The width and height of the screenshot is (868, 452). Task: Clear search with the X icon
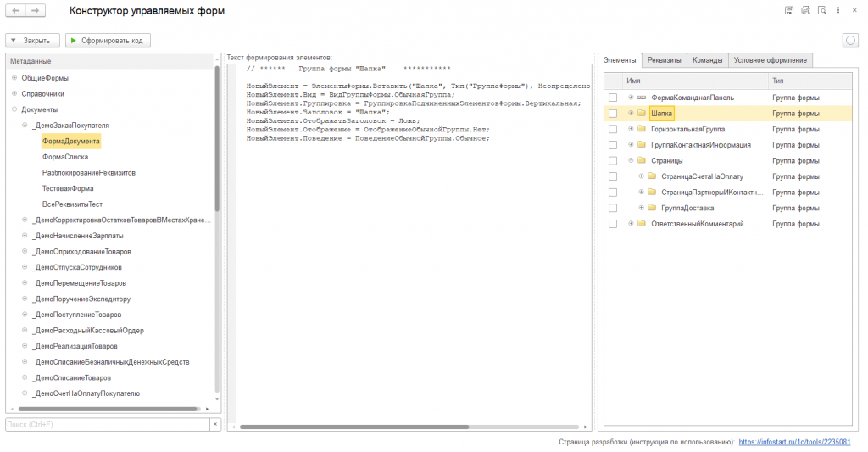pyautogui.click(x=215, y=424)
